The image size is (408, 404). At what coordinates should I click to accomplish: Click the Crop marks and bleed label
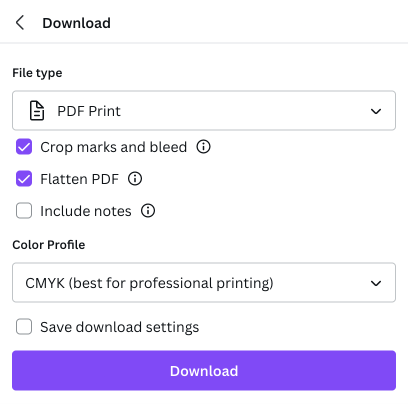tap(113, 147)
